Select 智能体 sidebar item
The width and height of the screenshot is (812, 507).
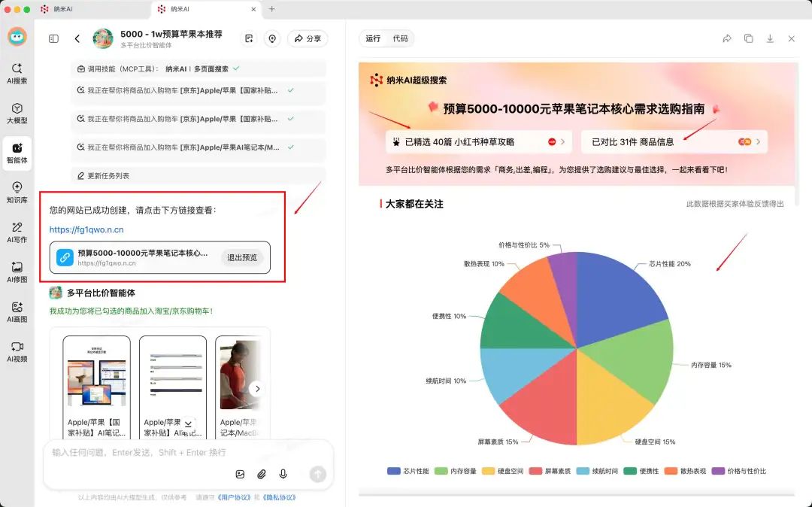pyautogui.click(x=17, y=153)
